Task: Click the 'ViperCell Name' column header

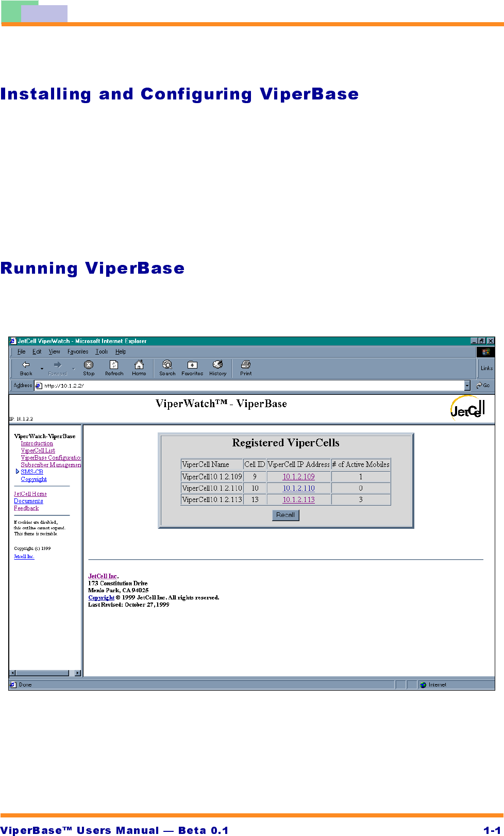Action: tap(212, 464)
